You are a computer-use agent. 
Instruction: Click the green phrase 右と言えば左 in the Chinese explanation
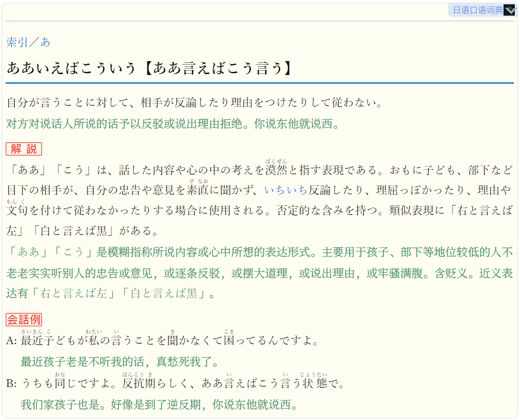pyautogui.click(x=74, y=293)
